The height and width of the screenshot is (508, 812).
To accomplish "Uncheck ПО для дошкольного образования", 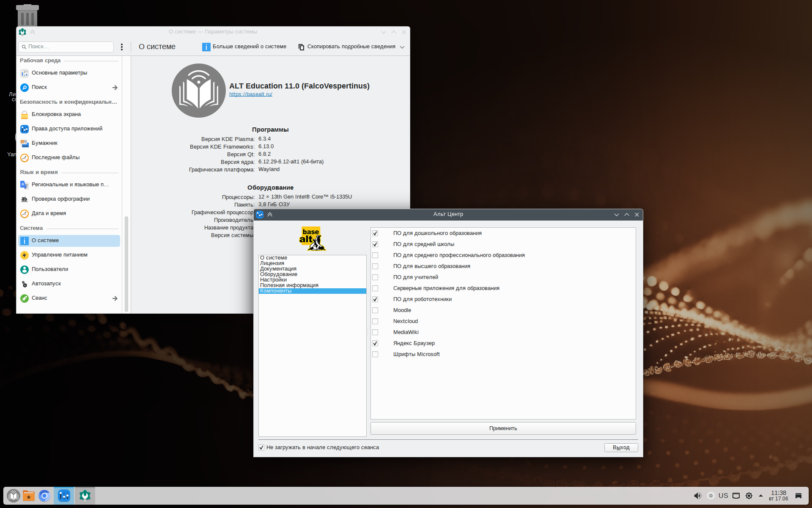I will [x=375, y=233].
